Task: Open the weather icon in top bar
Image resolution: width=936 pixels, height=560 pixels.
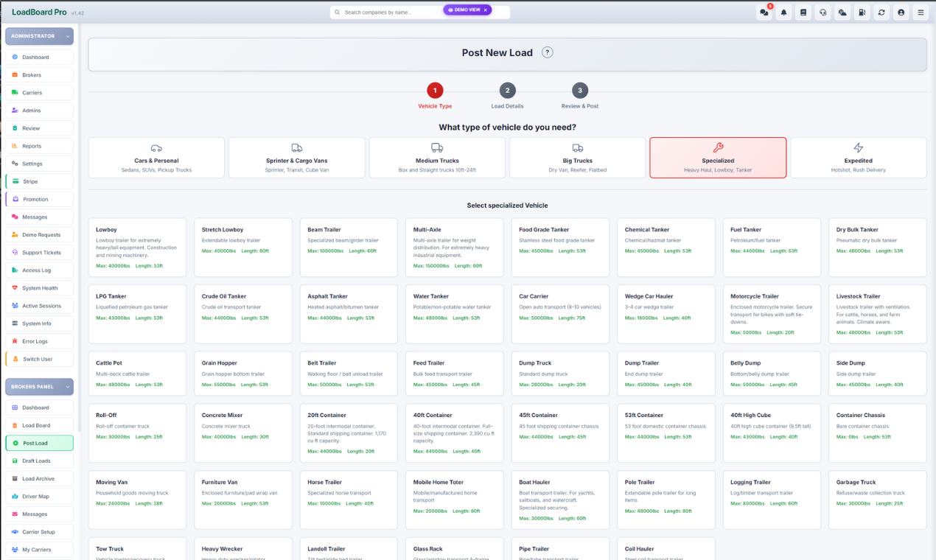Action: tap(842, 13)
